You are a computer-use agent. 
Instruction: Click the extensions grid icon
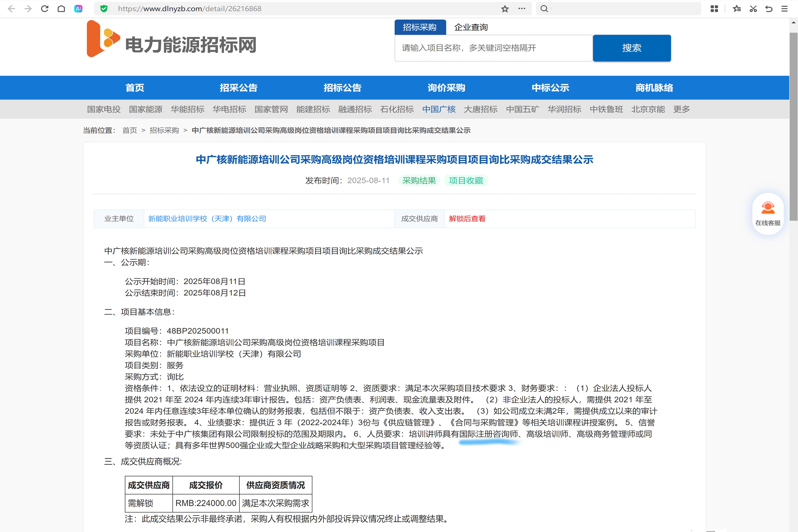[x=714, y=9]
